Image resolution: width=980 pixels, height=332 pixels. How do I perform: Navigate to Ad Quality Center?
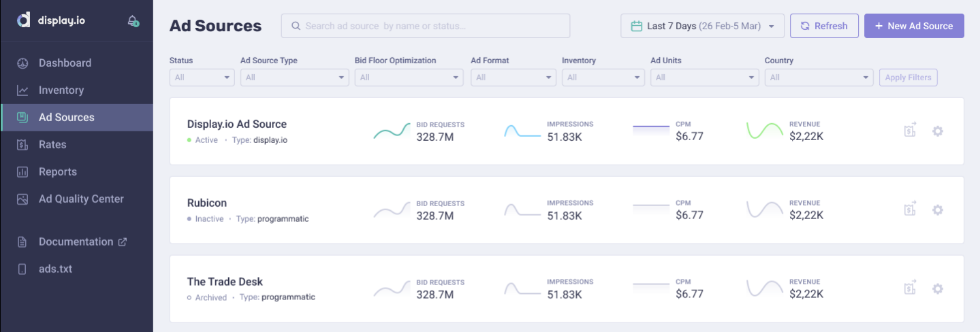point(81,199)
